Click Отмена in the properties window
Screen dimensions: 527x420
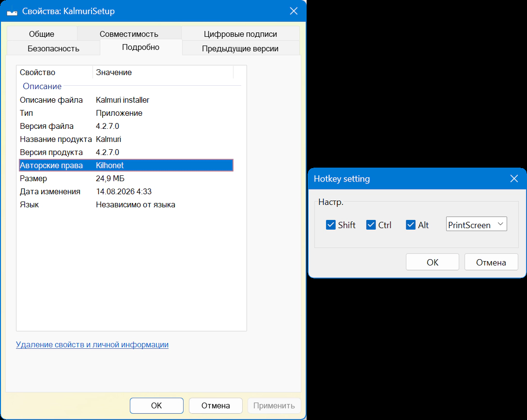point(216,405)
